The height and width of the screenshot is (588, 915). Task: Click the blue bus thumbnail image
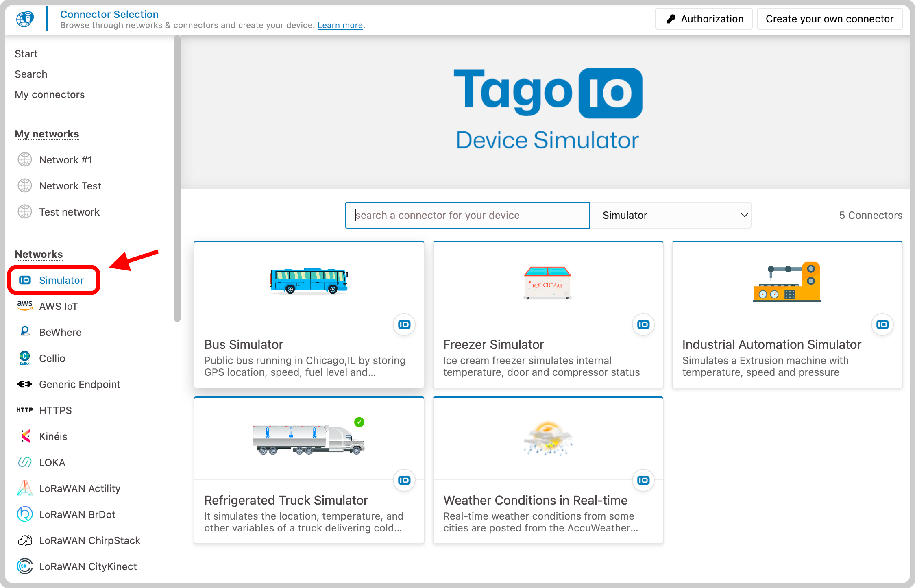pos(309,281)
